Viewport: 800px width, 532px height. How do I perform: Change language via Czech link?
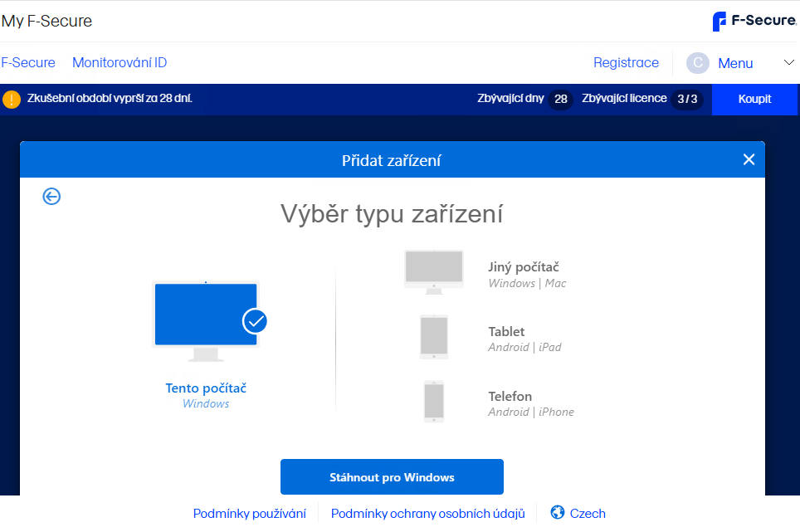click(588, 514)
